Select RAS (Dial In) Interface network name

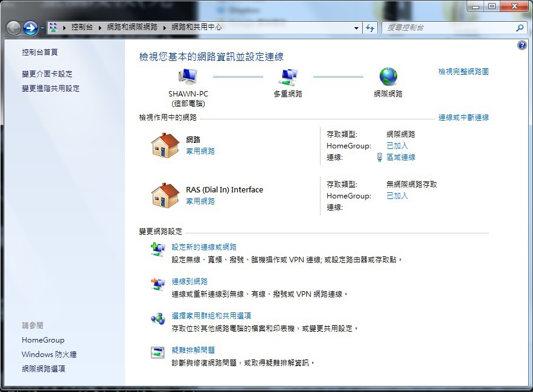point(225,189)
